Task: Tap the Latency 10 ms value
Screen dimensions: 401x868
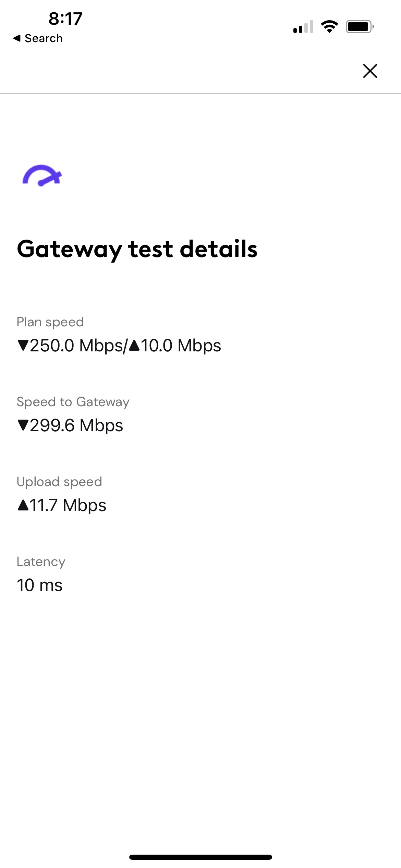Action: point(40,585)
